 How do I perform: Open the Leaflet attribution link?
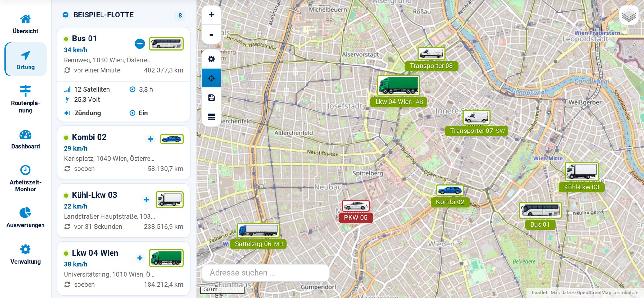[x=539, y=292]
